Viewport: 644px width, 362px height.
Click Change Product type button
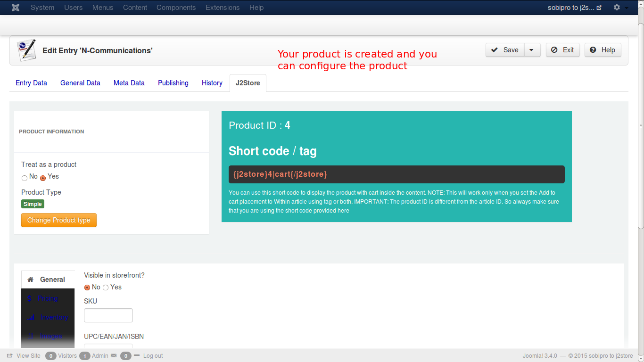click(59, 220)
